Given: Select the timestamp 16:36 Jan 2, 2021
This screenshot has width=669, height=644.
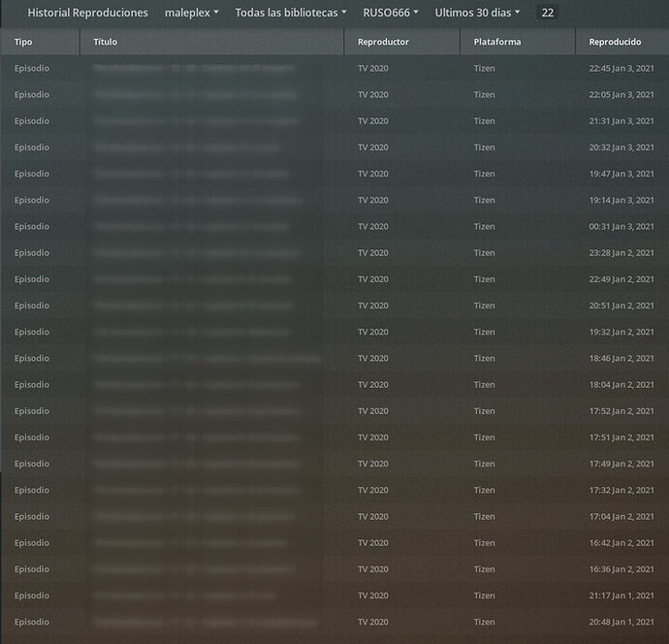Looking at the screenshot, I should (x=621, y=569).
